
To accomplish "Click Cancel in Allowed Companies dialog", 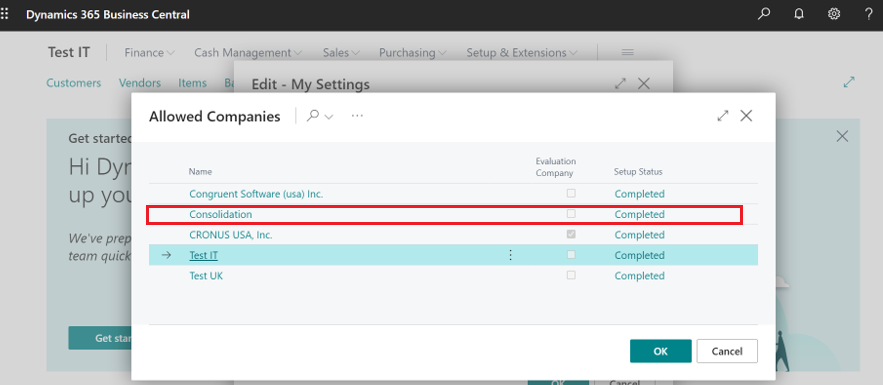I will click(727, 351).
